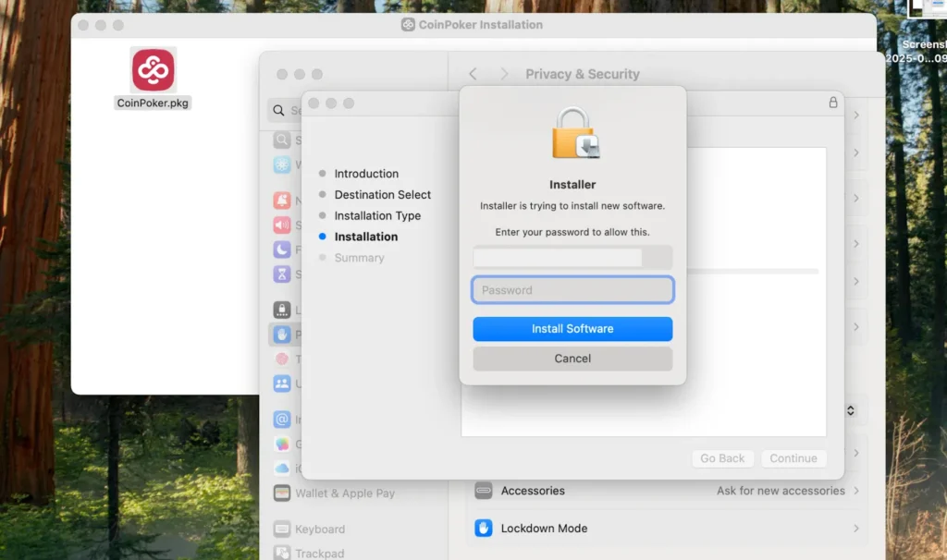
Task: Select the Introduction step in the installer
Action: [366, 174]
